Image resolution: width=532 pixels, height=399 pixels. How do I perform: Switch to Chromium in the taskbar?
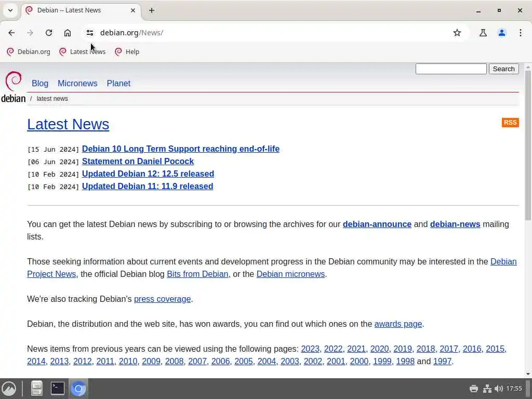[78, 389]
